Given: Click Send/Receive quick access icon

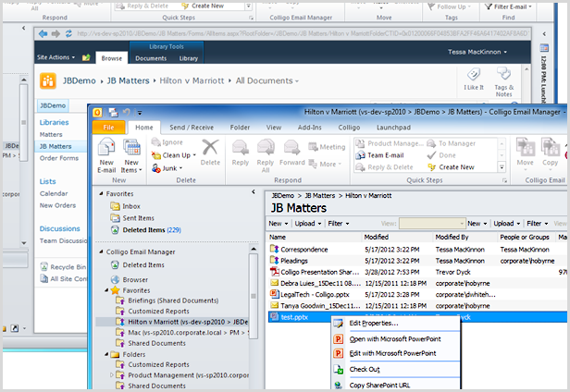Looking at the screenshot, I should click(x=113, y=113).
